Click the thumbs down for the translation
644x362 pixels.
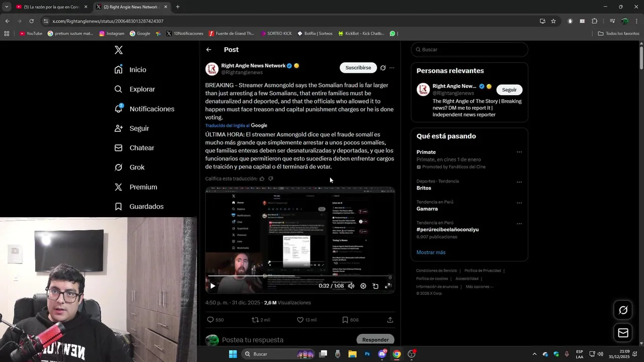click(x=271, y=178)
